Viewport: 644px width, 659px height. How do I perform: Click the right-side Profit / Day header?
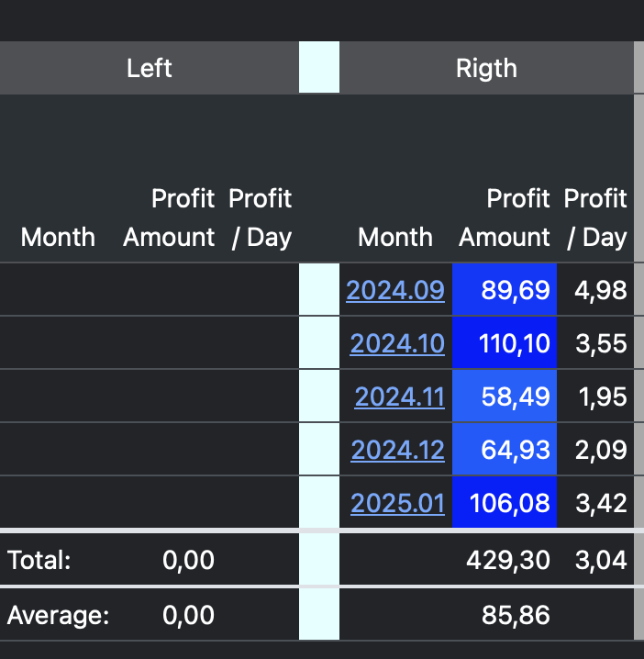(595, 218)
